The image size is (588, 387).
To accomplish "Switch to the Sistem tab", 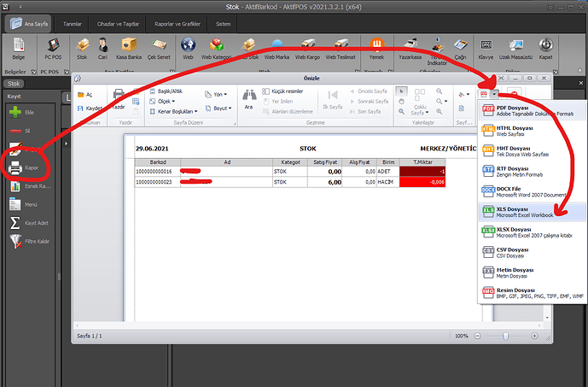I will click(223, 24).
